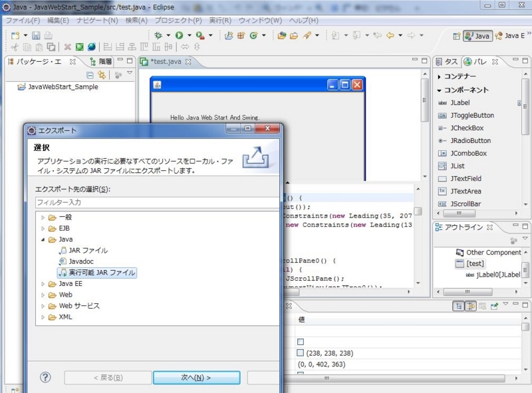
Task: Click the < 戻る(B) button
Action: click(x=108, y=378)
